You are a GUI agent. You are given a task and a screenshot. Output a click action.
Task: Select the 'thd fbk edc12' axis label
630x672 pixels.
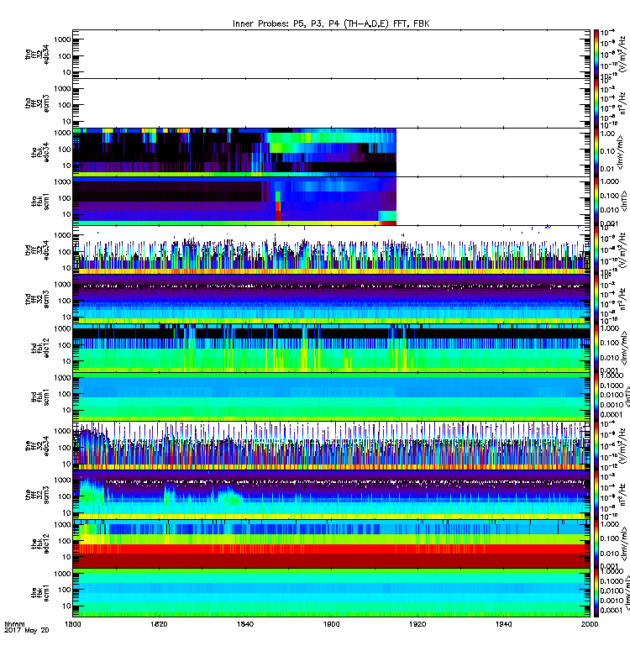[39, 348]
